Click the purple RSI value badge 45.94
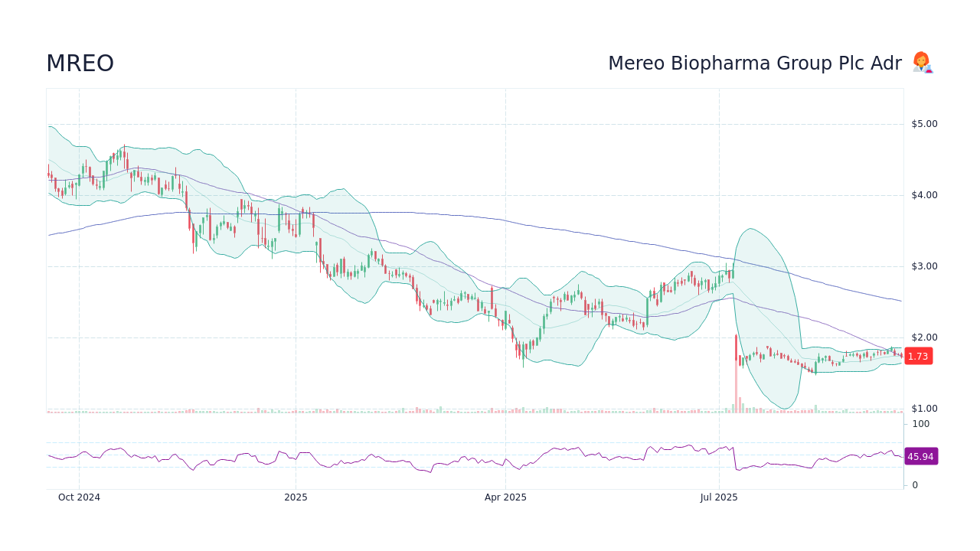Screen dimensions: 980x551 921,457
